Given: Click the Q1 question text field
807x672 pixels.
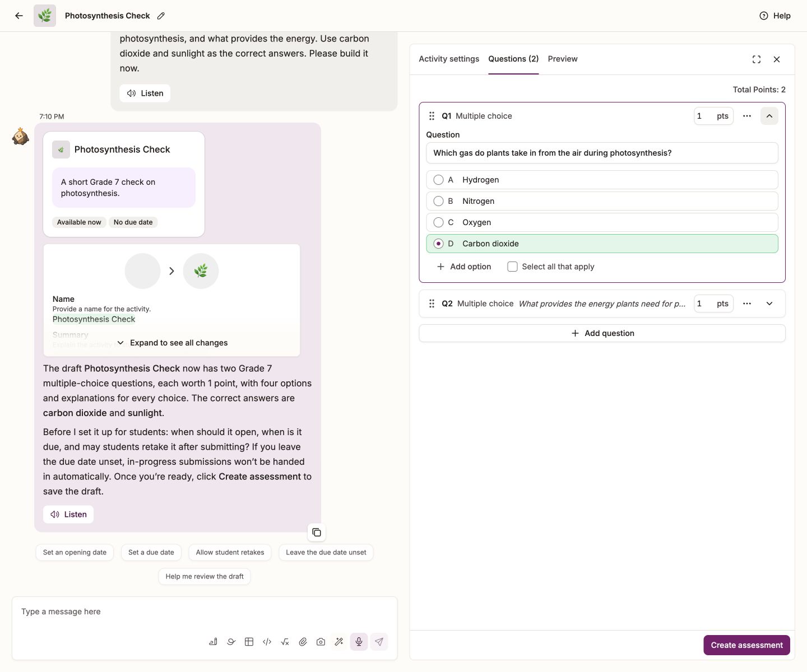Looking at the screenshot, I should (x=602, y=153).
